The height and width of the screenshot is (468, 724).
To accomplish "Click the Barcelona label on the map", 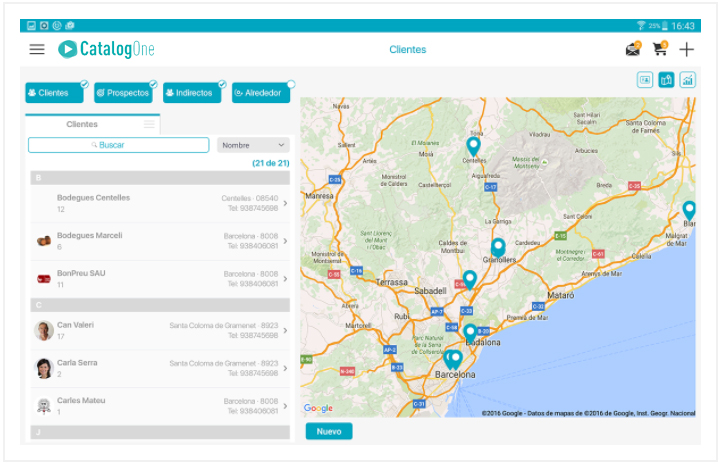I will click(x=455, y=374).
